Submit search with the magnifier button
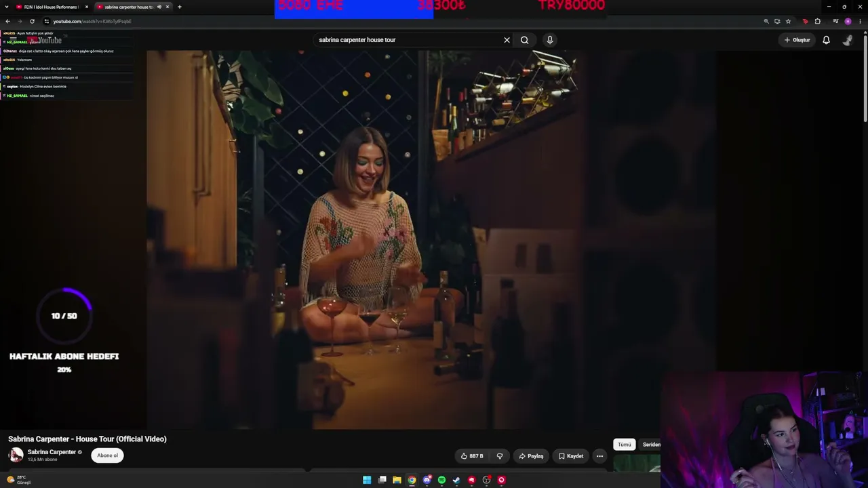This screenshot has height=488, width=868. 524,40
